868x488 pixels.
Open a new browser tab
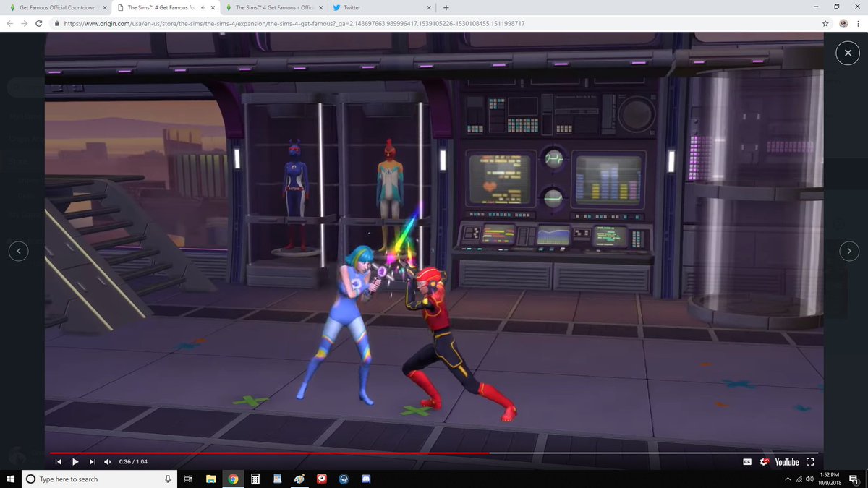[x=446, y=7]
